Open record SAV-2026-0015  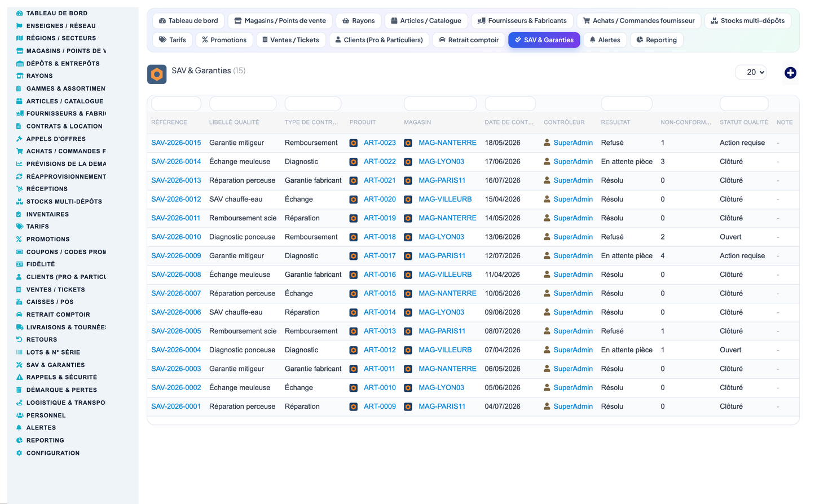(176, 143)
